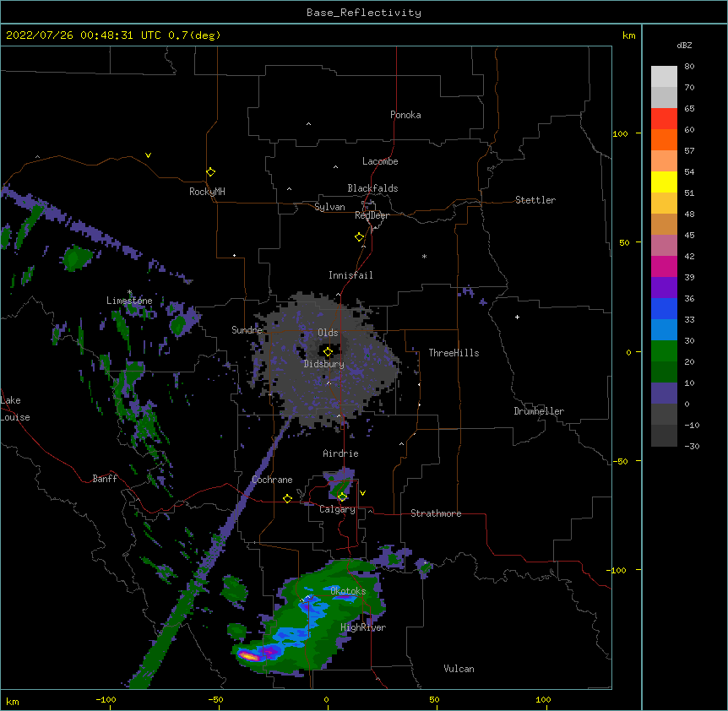Viewport: 728px width, 711px height.
Task: Click the yellow diamond marker above RockyMH
Action: pyautogui.click(x=210, y=172)
